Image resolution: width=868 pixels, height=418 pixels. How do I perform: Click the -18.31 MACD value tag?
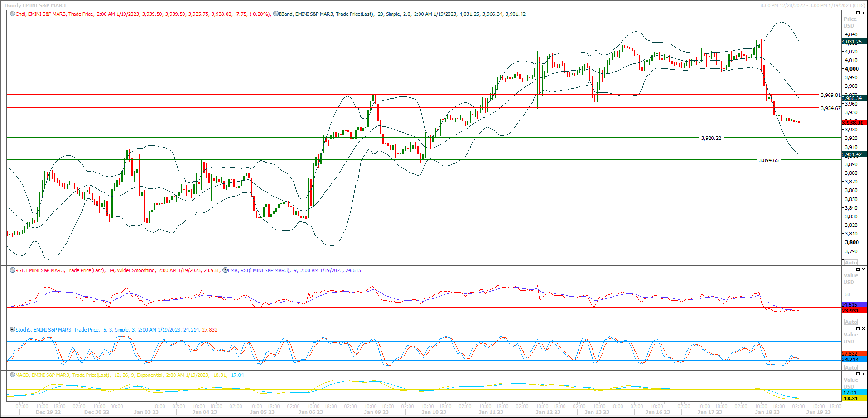[x=854, y=399]
